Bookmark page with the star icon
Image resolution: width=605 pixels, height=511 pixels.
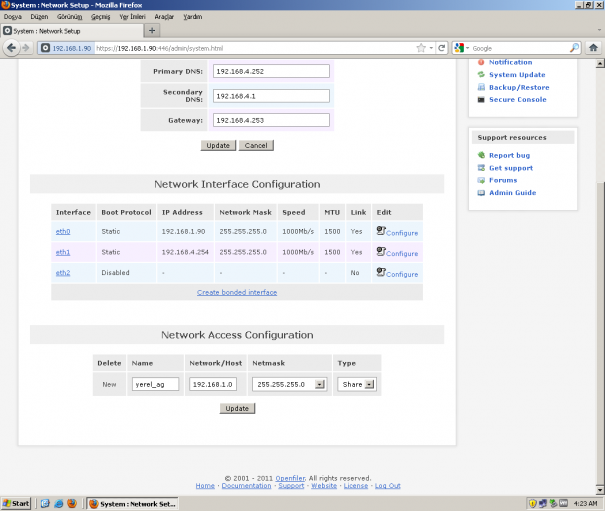pyautogui.click(x=421, y=48)
